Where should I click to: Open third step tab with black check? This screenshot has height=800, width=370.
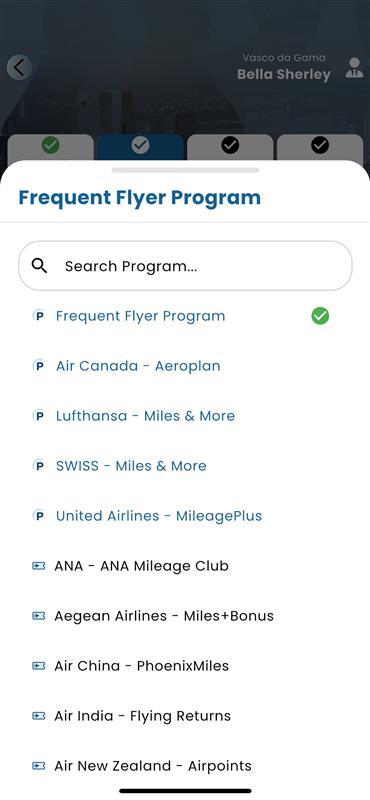[230, 148]
